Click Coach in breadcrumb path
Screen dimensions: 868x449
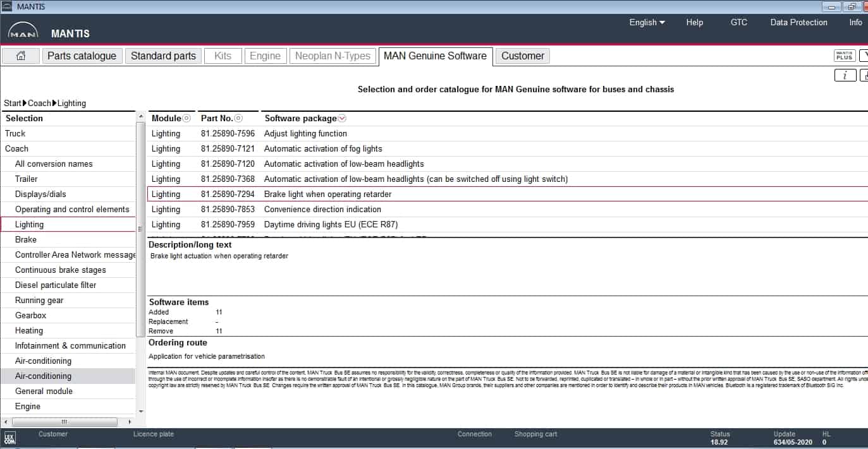(x=40, y=103)
